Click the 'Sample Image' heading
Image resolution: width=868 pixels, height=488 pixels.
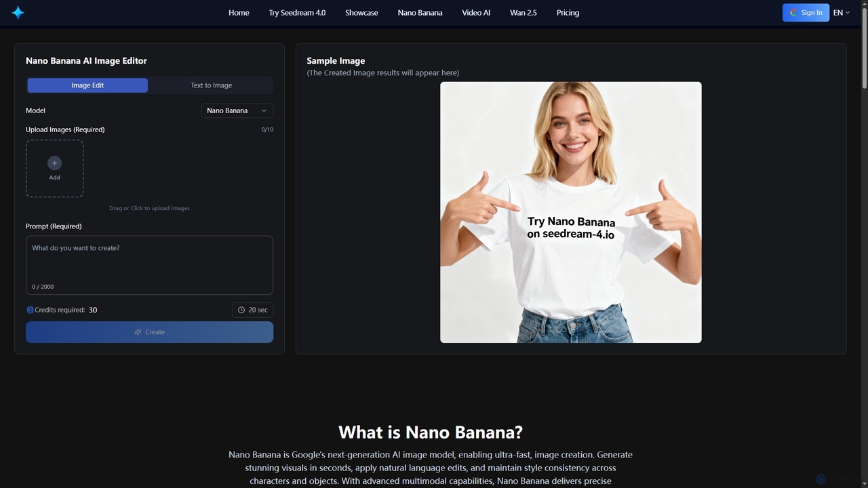tap(336, 60)
